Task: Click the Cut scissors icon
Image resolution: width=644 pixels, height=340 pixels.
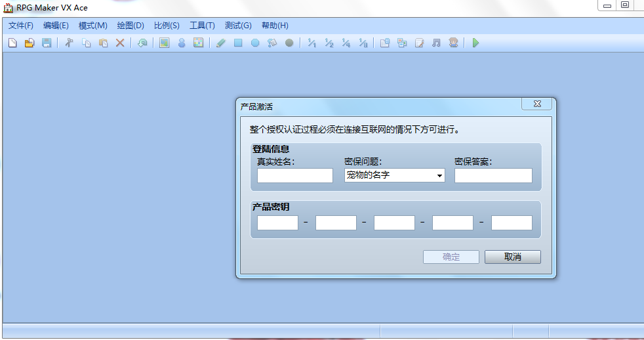Action: [x=69, y=43]
